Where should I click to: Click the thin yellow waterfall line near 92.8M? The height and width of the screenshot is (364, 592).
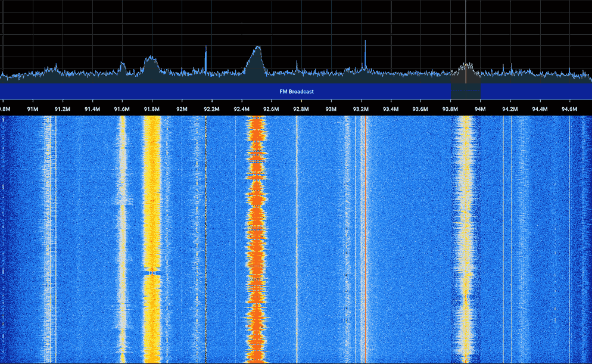297,239
